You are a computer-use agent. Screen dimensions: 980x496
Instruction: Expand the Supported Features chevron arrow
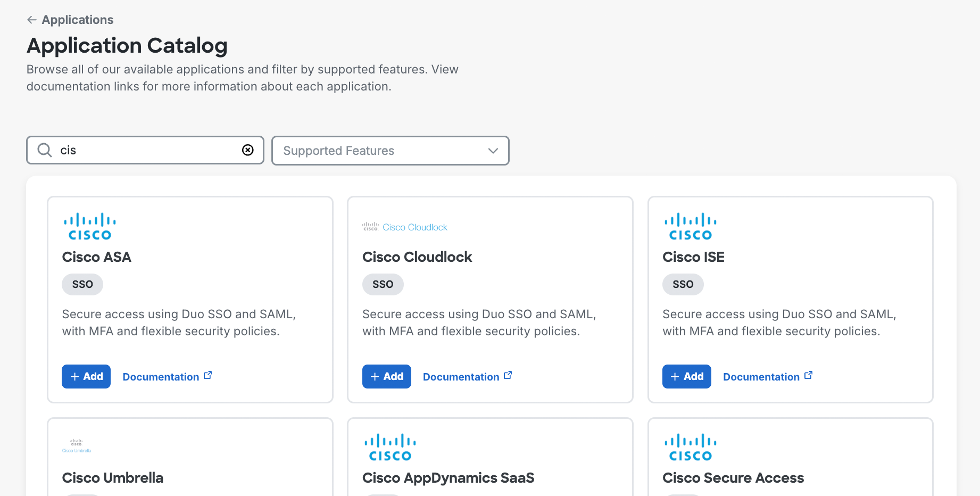pyautogui.click(x=493, y=151)
